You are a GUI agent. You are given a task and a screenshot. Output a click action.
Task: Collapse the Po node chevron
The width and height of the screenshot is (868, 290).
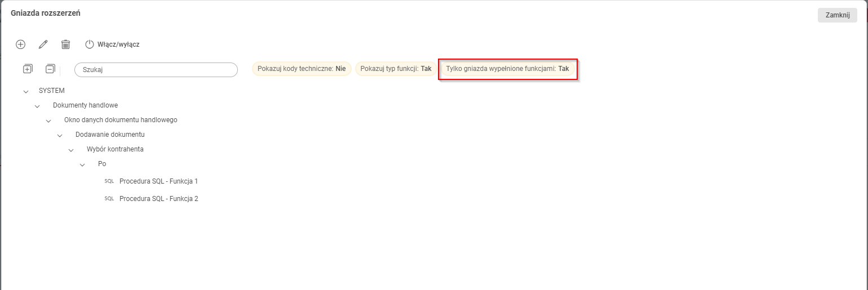[82, 164]
